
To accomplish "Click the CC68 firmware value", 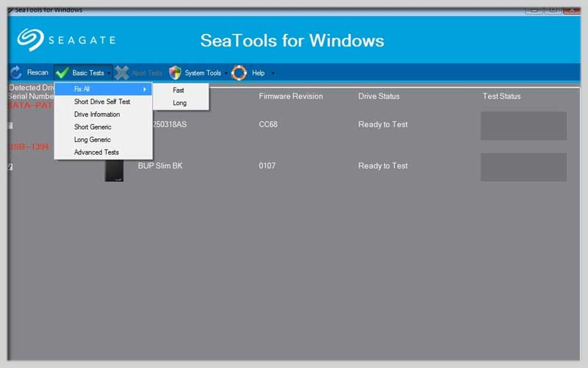I will pos(268,124).
